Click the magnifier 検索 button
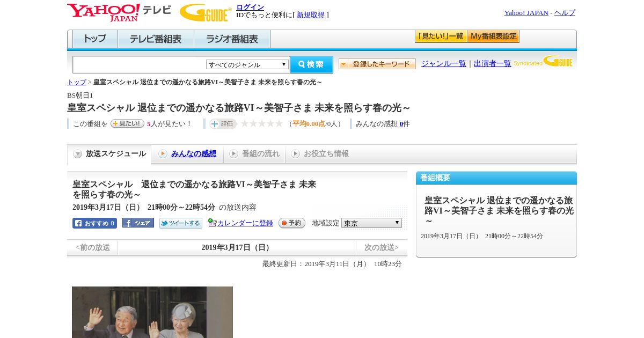The height and width of the screenshot is (338, 644). point(311,64)
